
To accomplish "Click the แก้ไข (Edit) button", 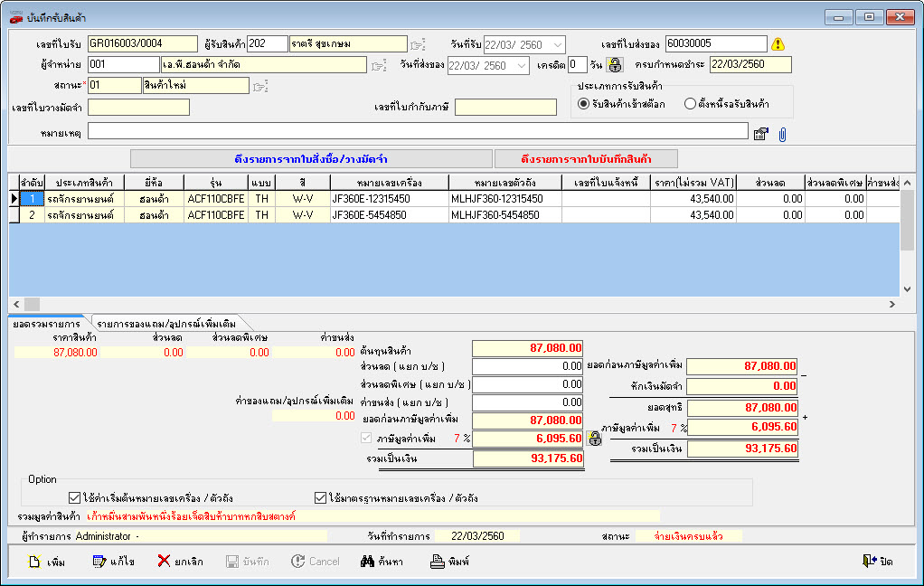I will (114, 562).
